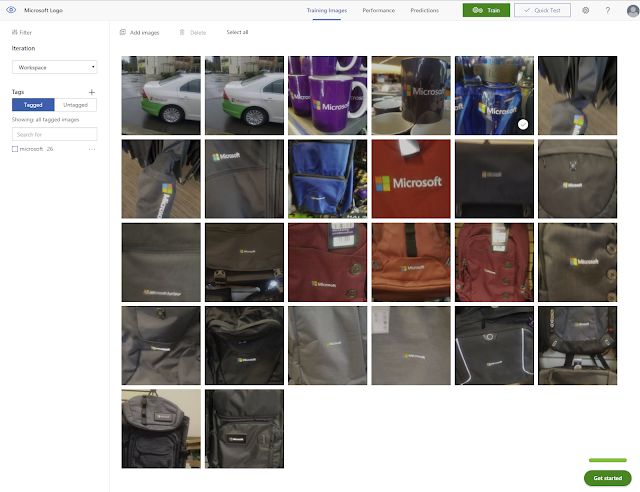Click 'Showing: all tagged images' text

[45, 120]
